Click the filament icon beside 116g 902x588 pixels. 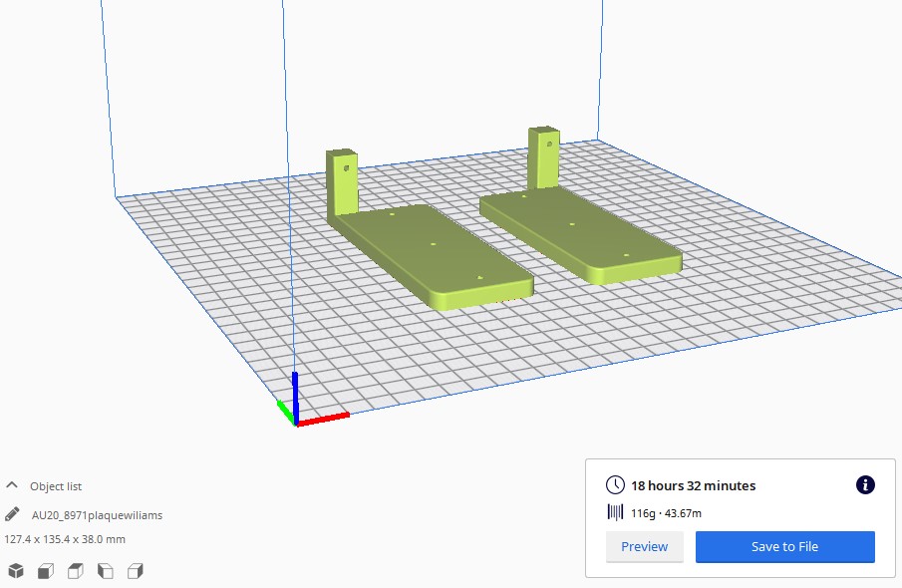(615, 512)
